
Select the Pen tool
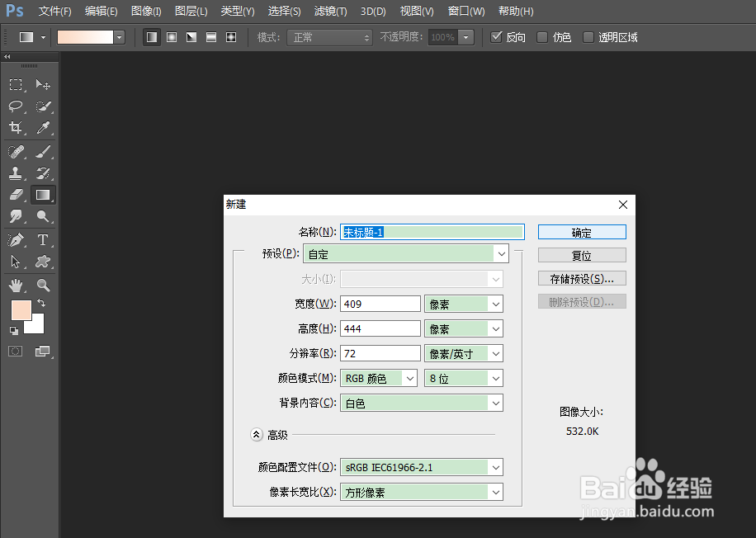coord(16,239)
